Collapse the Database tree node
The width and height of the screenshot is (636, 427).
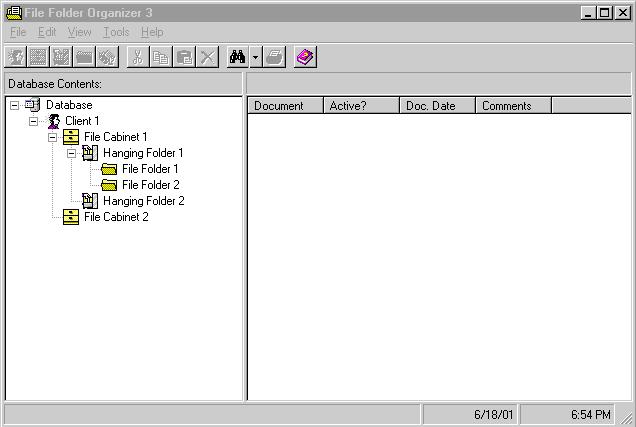coord(15,105)
